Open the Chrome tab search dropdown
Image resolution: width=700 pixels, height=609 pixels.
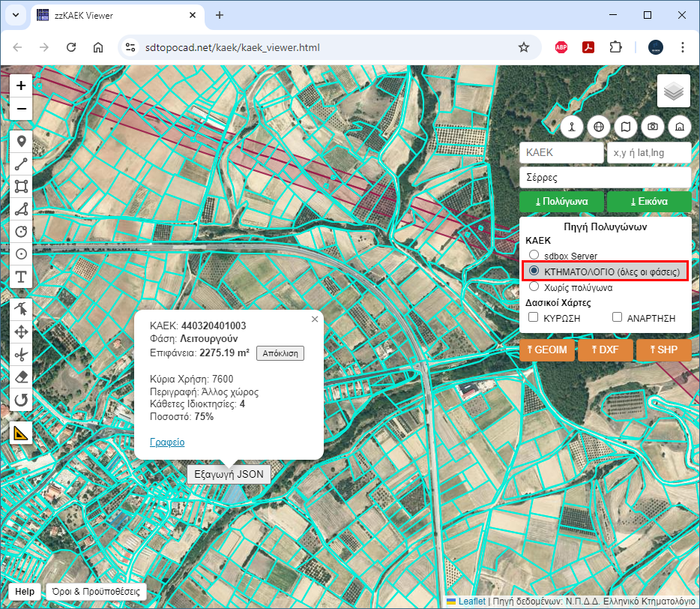pos(16,15)
